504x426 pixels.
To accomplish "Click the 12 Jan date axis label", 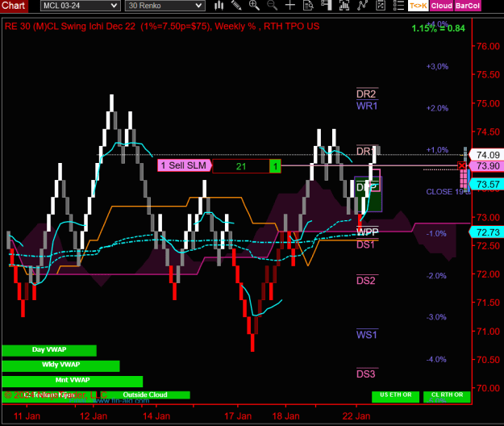I will [x=94, y=416].
